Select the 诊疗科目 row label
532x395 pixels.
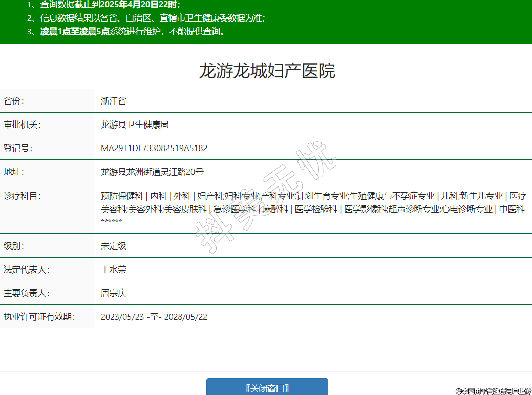[x=22, y=196]
